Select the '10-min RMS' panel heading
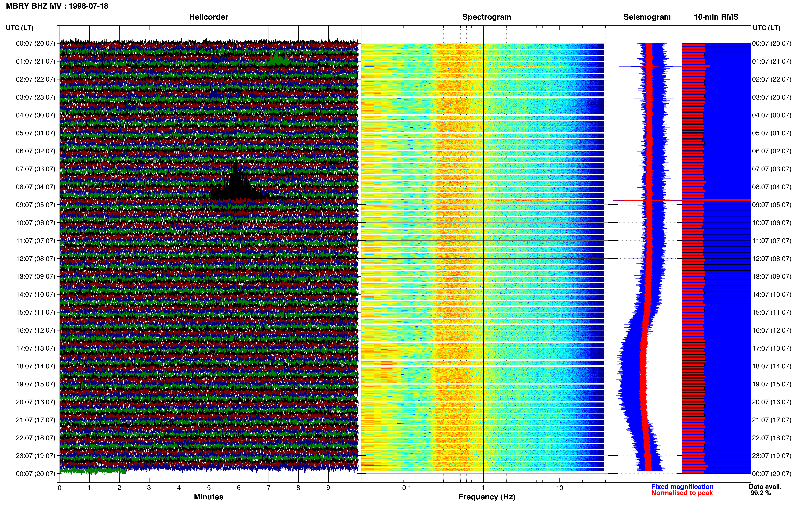Image resolution: width=812 pixels, height=508 pixels. 716,17
